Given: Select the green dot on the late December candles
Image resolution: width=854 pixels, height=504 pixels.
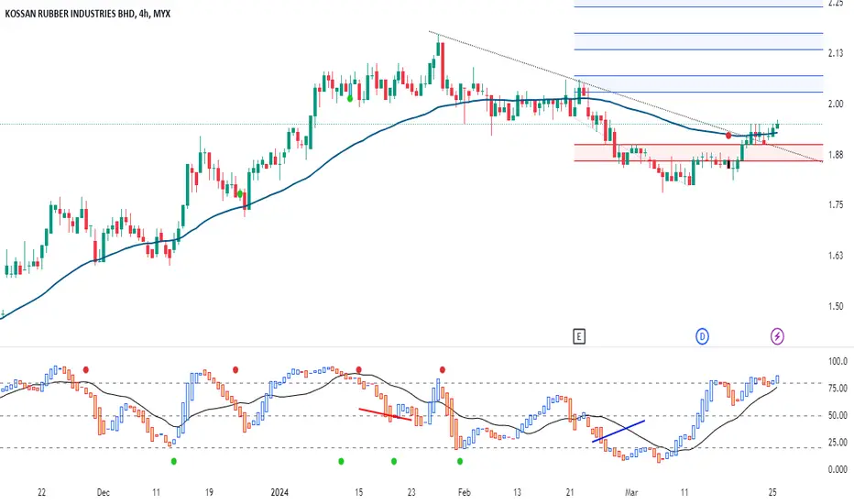Looking at the screenshot, I should pyautogui.click(x=240, y=193).
